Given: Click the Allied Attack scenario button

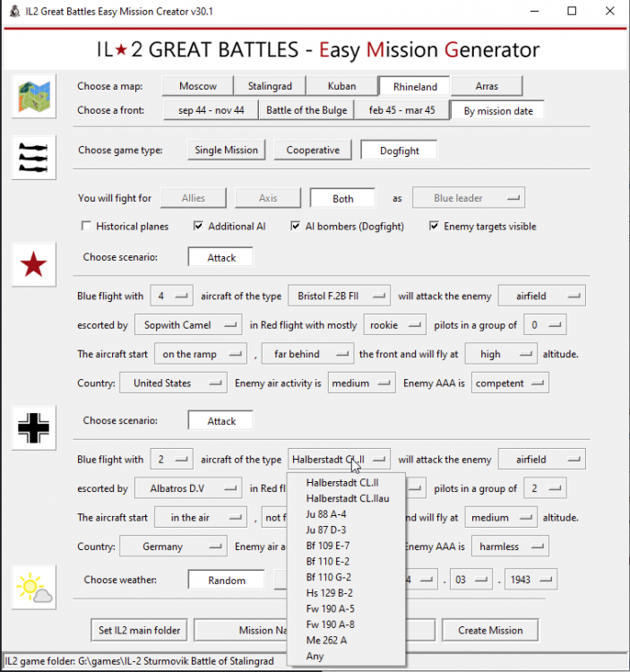Looking at the screenshot, I should [x=220, y=257].
